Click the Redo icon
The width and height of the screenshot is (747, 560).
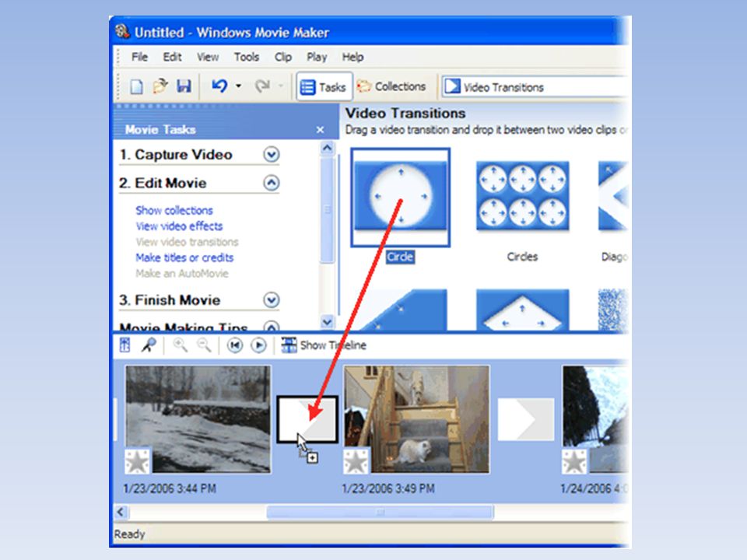click(x=262, y=86)
